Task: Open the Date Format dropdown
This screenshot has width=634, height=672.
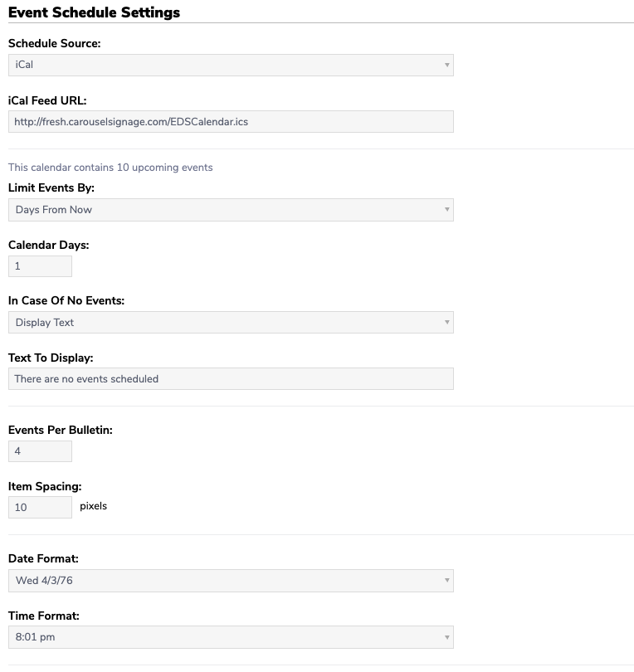Action: point(231,581)
